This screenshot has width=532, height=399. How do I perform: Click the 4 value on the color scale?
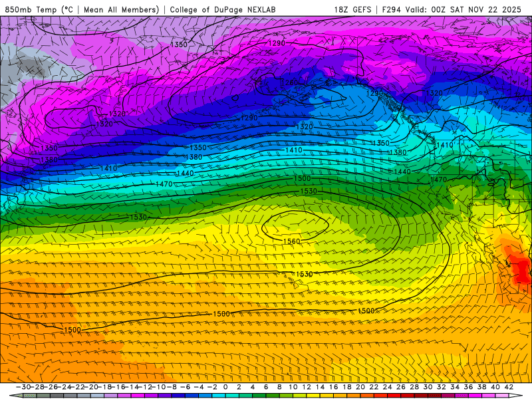(253, 387)
